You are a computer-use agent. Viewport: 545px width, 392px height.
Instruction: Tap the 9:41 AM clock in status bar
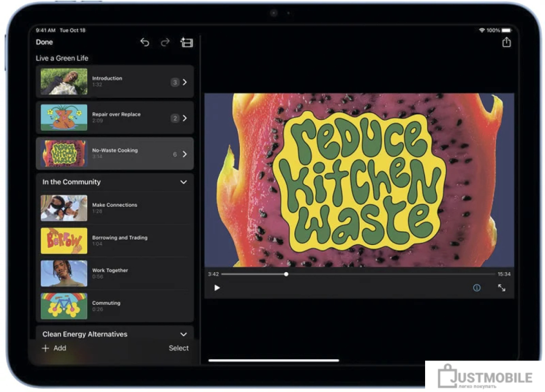(x=46, y=30)
